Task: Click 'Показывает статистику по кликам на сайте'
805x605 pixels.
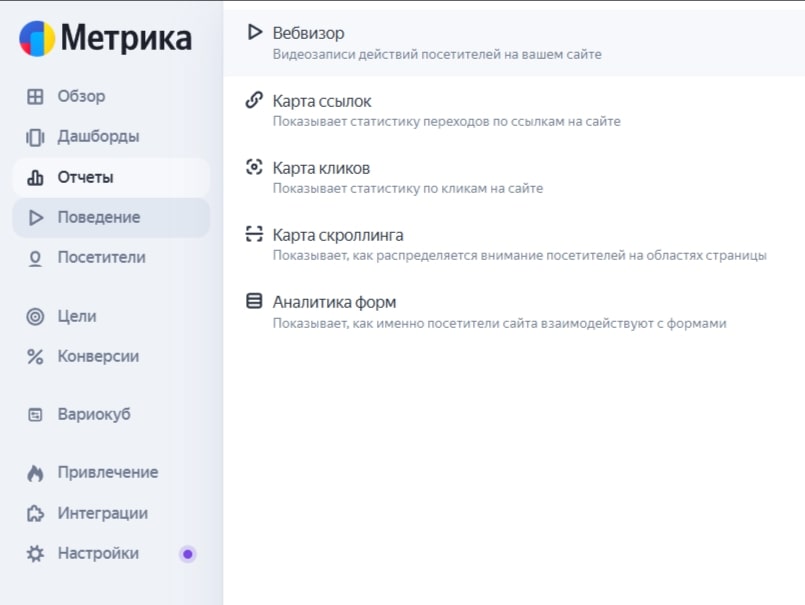Action: (408, 188)
